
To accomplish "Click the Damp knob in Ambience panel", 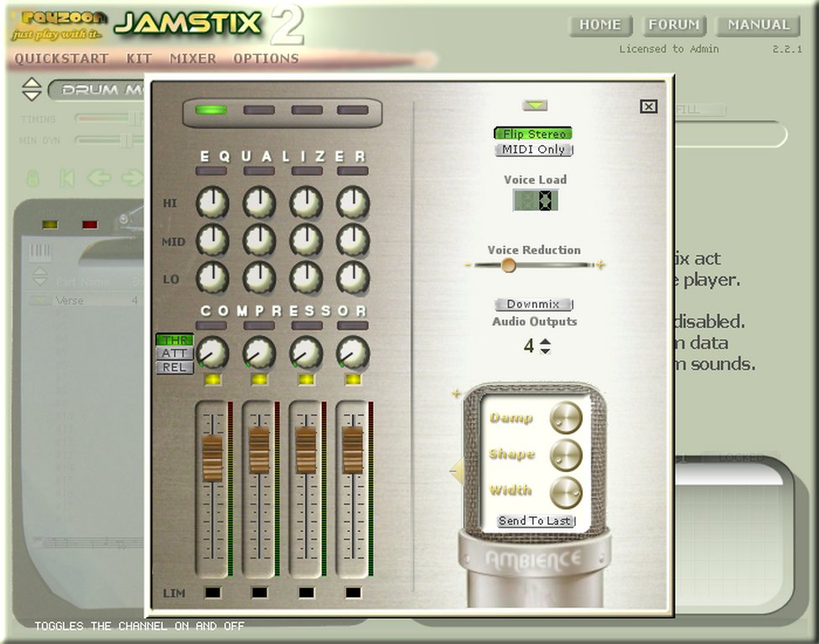I will [x=566, y=418].
